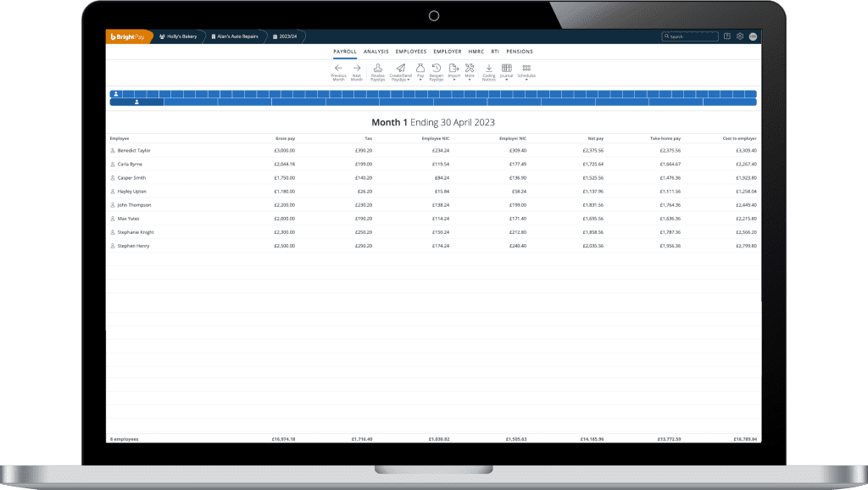This screenshot has height=490, width=868.
Task: Open the Journal dropdown
Action: [506, 73]
